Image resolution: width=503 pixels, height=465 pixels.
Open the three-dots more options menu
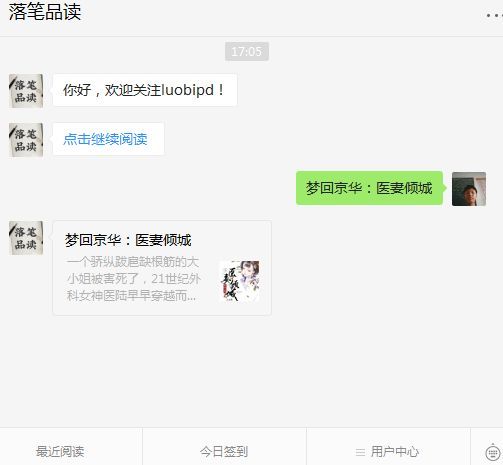[x=494, y=15]
